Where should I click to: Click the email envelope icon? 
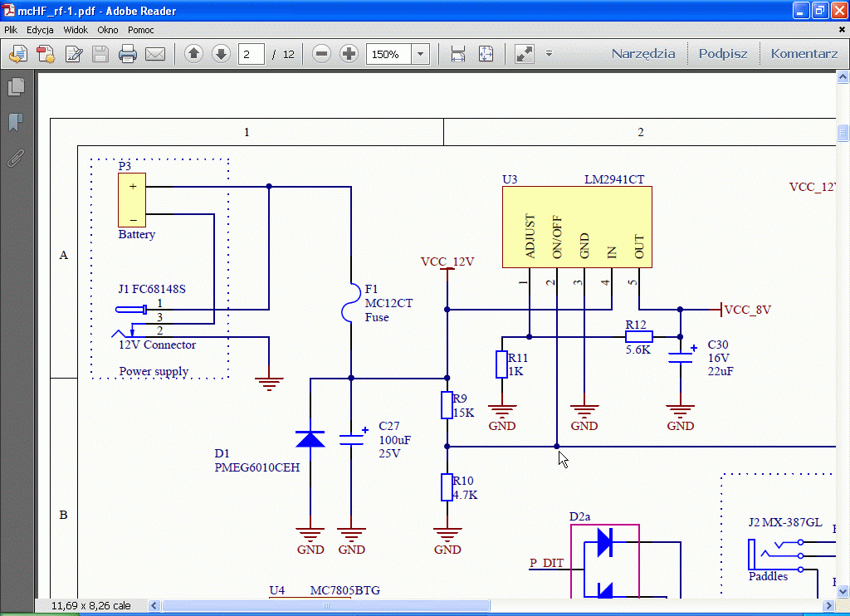pos(155,54)
